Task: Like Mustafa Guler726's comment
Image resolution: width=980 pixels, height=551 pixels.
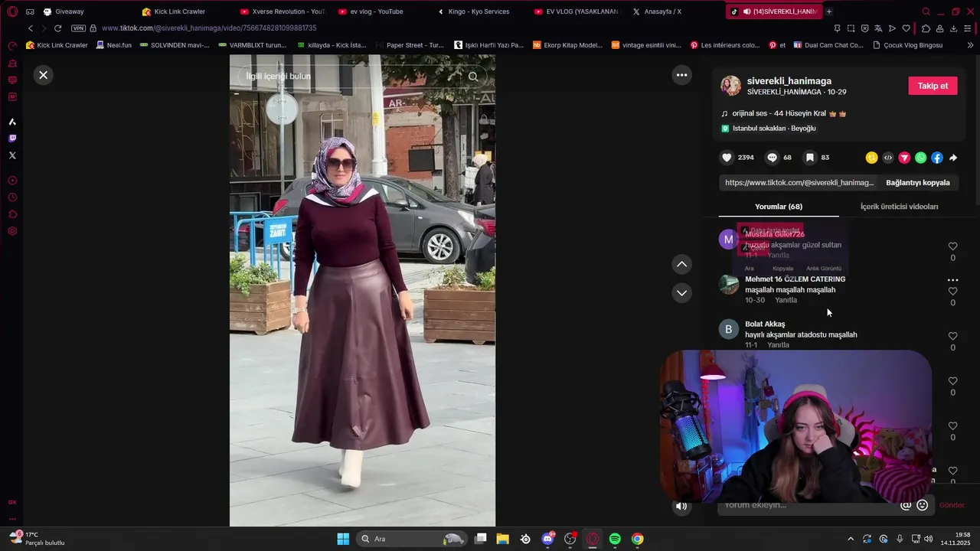Action: click(x=952, y=246)
